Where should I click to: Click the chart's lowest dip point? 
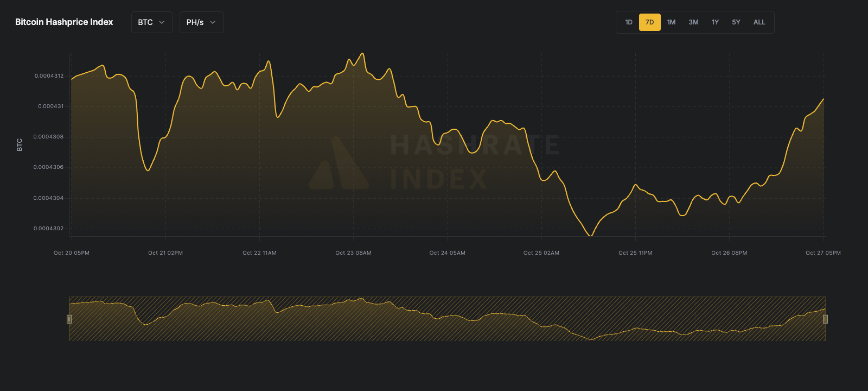[x=591, y=236]
